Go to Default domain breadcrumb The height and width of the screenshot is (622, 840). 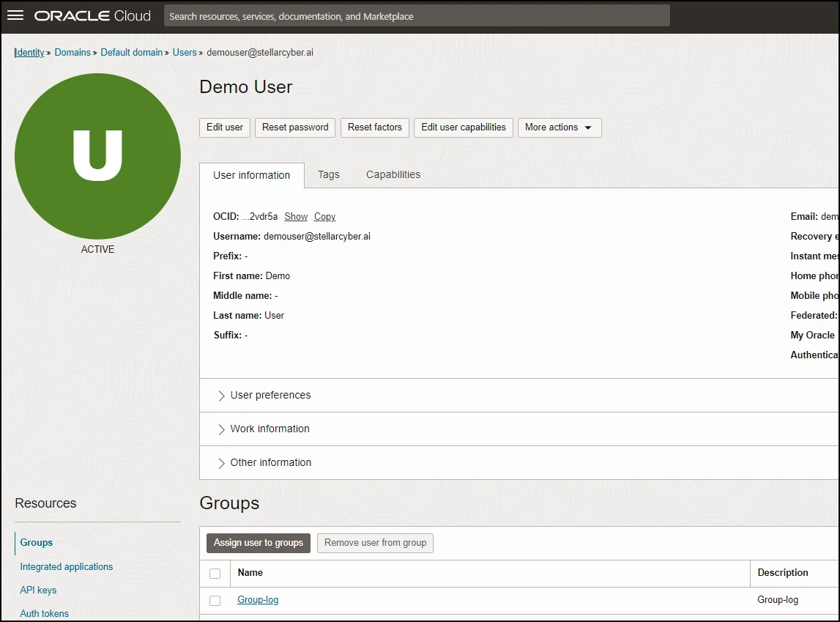click(132, 53)
